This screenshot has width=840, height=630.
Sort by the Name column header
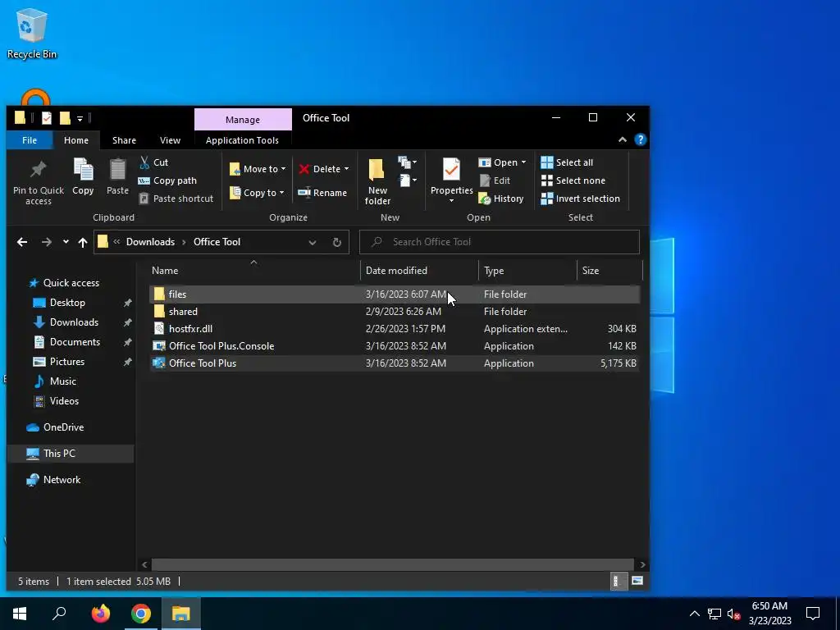click(x=253, y=271)
